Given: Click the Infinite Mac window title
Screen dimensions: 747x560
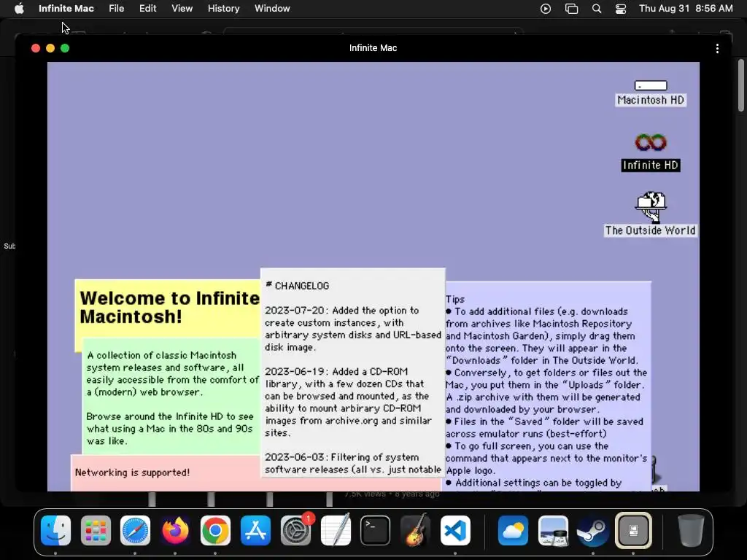Looking at the screenshot, I should [373, 48].
